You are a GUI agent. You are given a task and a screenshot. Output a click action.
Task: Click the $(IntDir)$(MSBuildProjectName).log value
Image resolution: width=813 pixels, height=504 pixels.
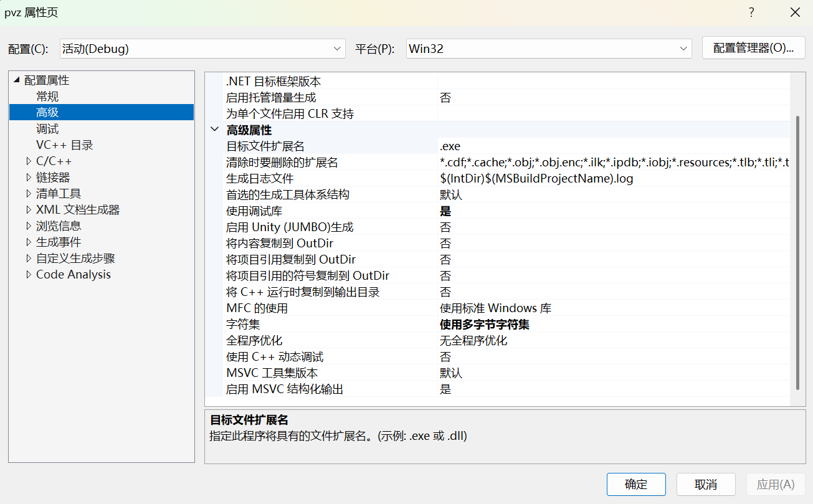(536, 179)
